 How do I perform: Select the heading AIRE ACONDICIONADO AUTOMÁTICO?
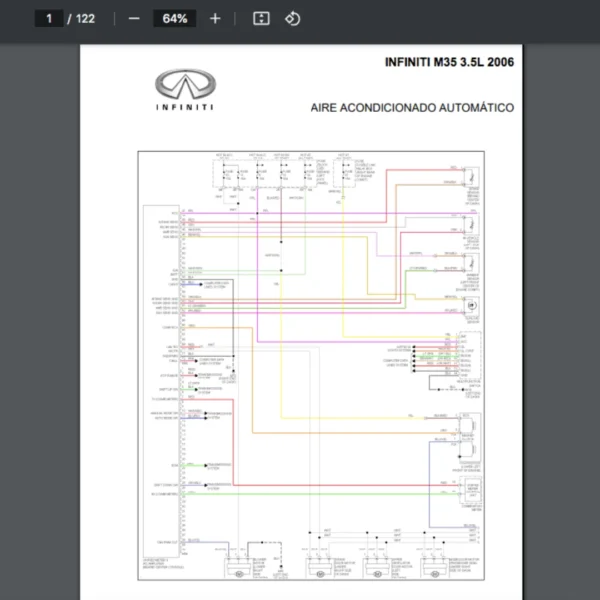point(413,107)
